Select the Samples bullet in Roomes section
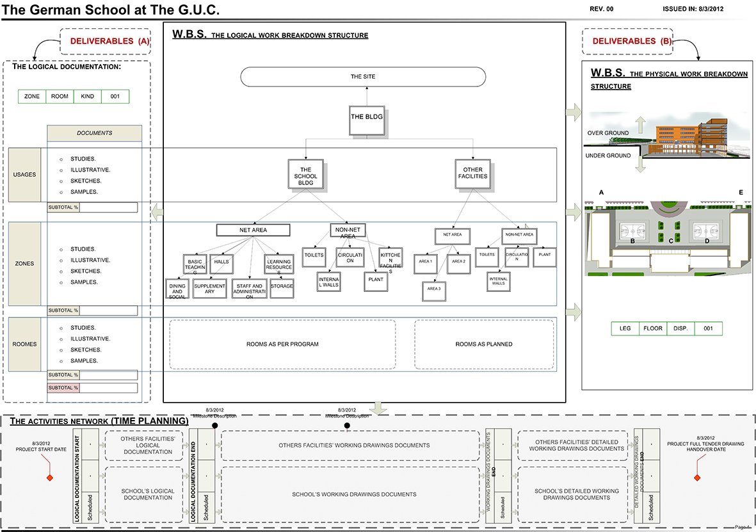Screen dimensions: 756x532 (x=61, y=361)
